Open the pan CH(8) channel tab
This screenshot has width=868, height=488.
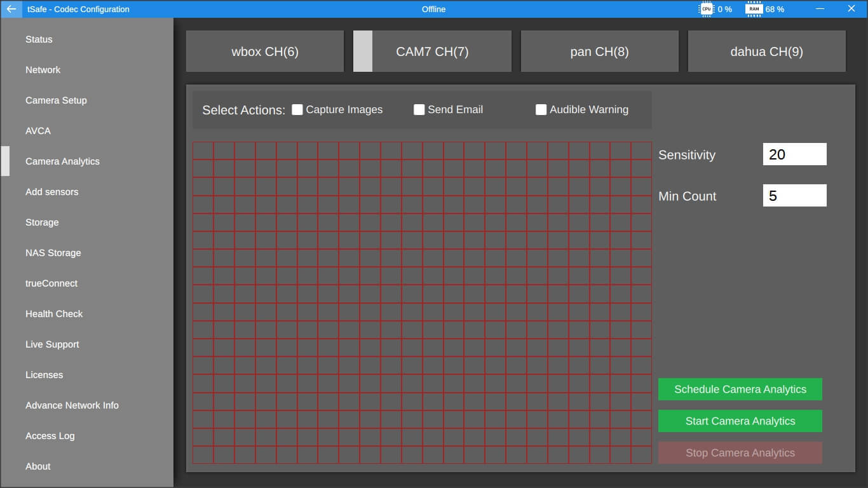pos(599,51)
